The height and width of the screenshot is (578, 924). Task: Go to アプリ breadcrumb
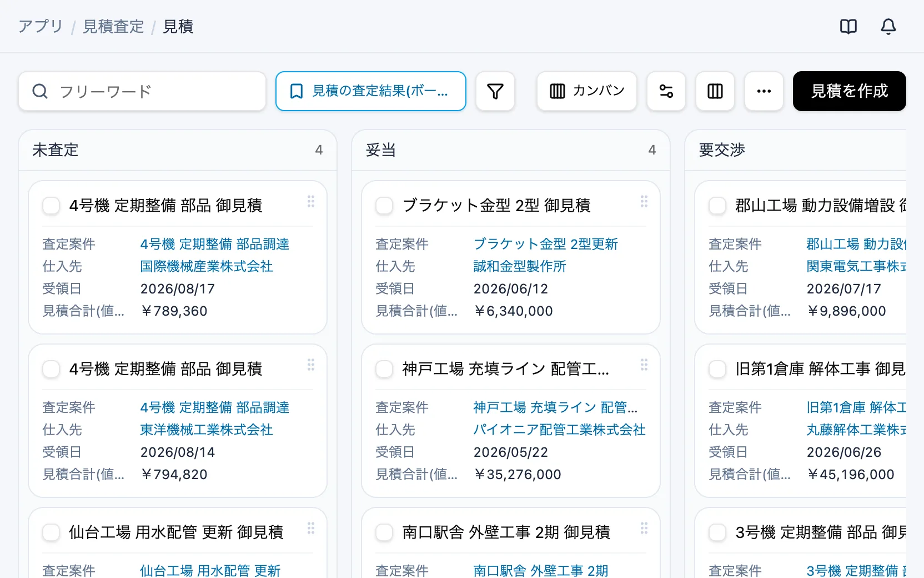[x=41, y=26]
